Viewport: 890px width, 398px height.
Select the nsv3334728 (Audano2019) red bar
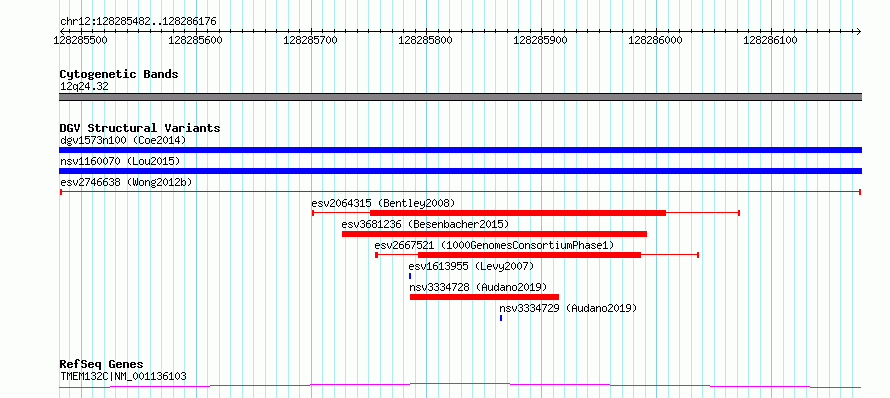click(484, 297)
